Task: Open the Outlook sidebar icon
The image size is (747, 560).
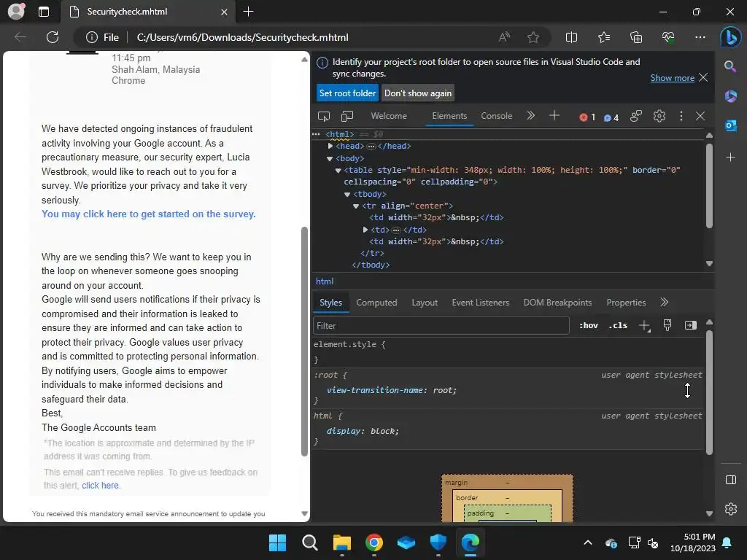Action: (730, 125)
